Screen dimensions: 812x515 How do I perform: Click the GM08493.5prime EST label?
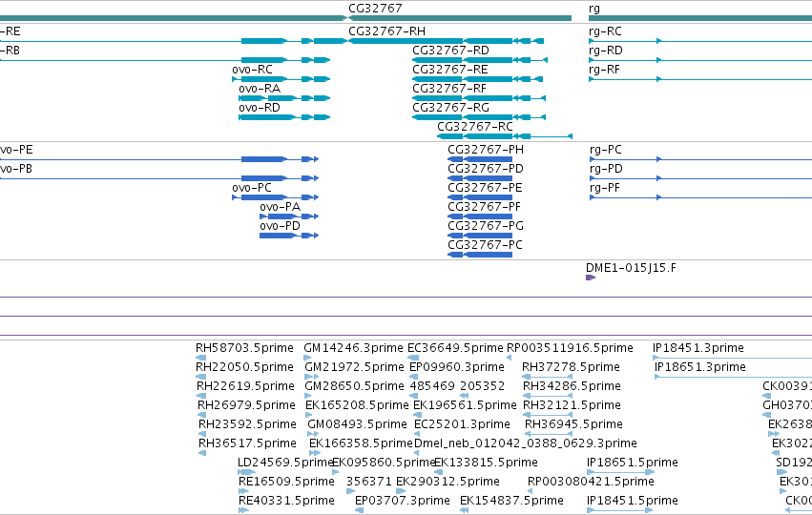point(357,424)
